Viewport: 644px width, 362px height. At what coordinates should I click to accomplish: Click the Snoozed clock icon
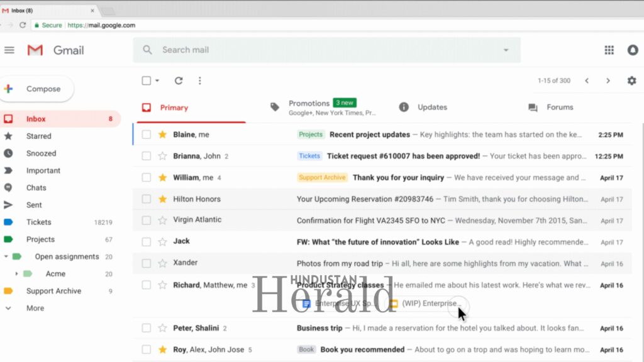tap(8, 153)
